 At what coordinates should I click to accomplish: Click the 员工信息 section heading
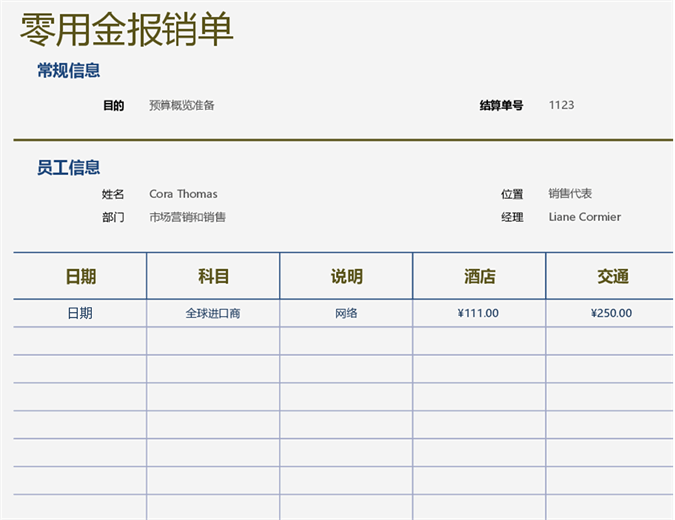pyautogui.click(x=68, y=168)
